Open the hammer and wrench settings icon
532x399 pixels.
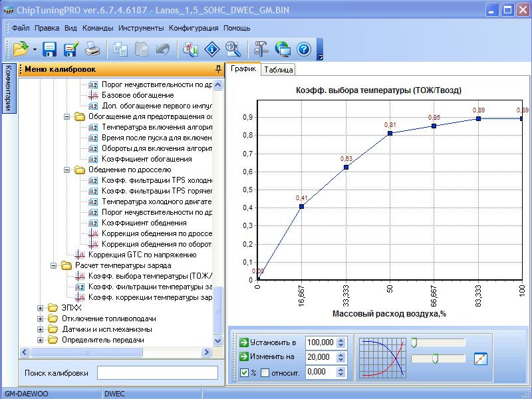pyautogui.click(x=261, y=49)
